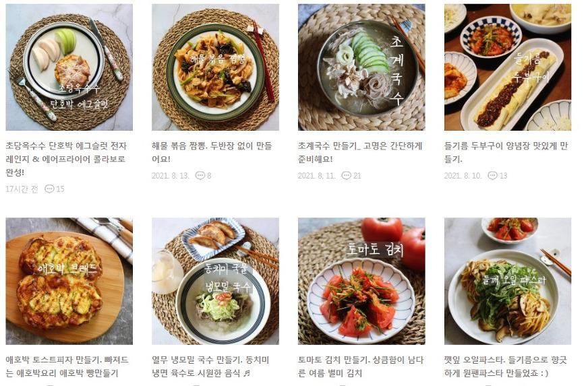The height and width of the screenshot is (386, 588).
Task: Open 해물 볶음 짬뽕 title link
Action: (212, 152)
